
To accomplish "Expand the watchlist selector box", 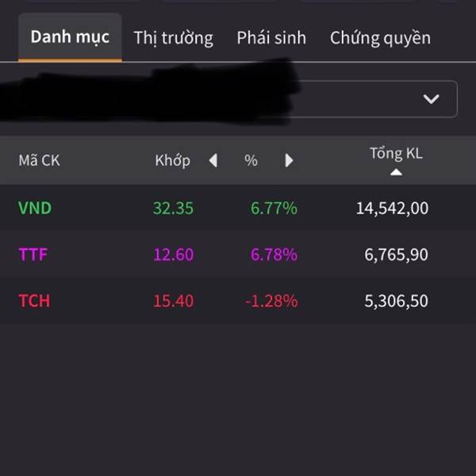I will (228, 99).
